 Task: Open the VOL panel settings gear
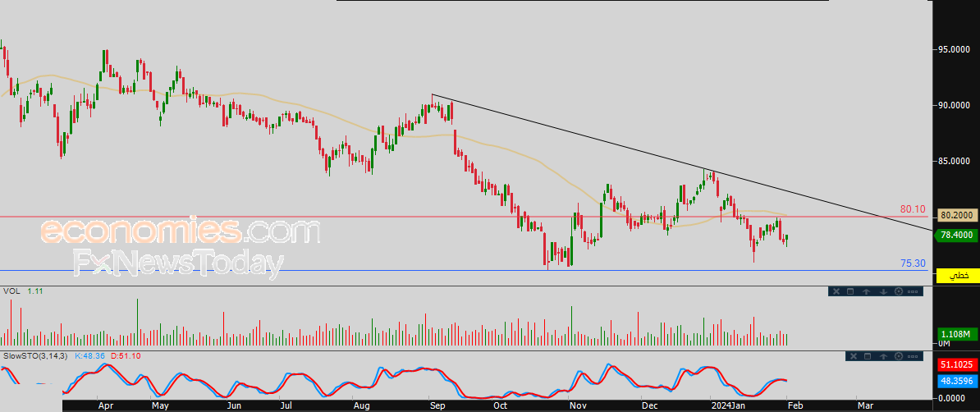899,291
